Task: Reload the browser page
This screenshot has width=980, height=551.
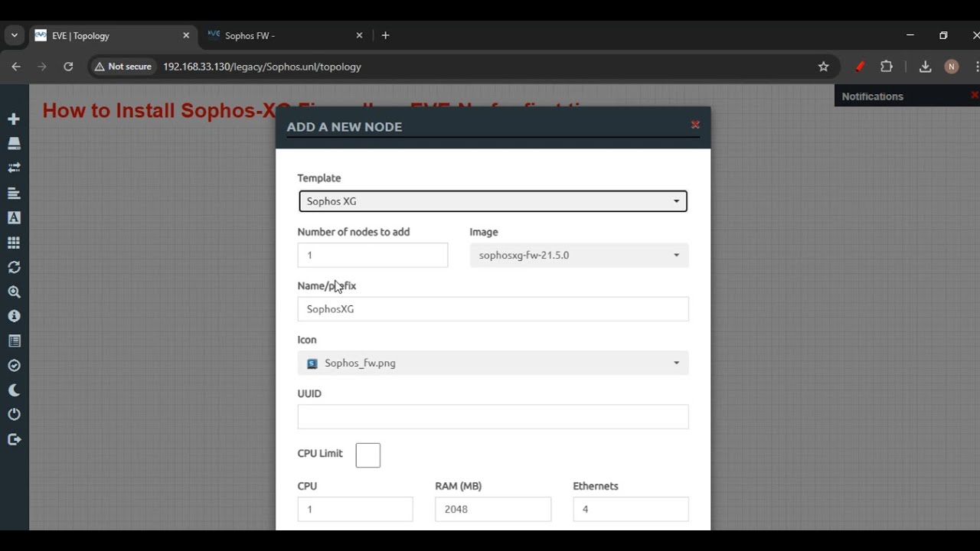Action: point(68,67)
